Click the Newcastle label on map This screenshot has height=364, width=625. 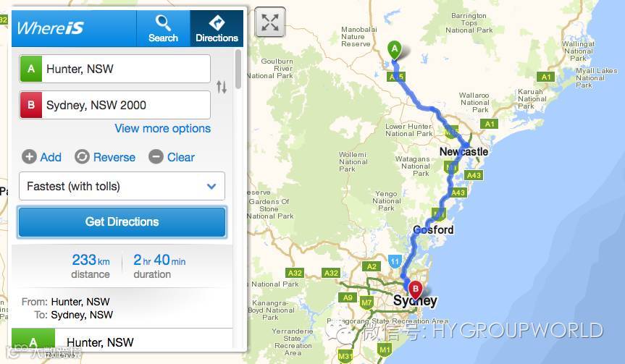coord(463,152)
